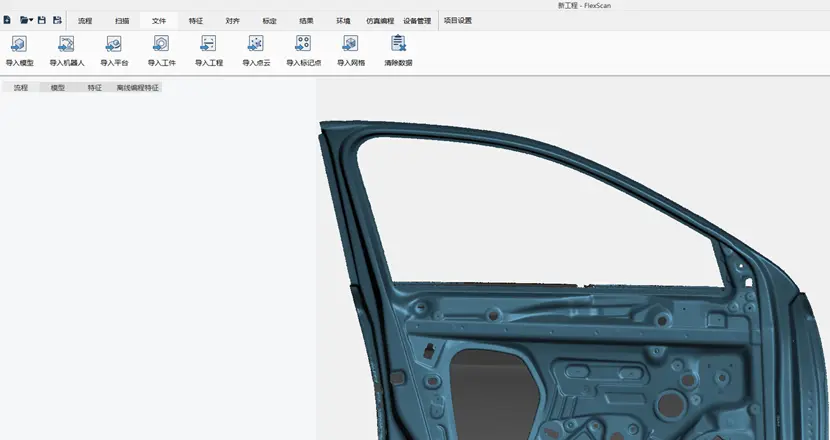Click the 清除数据 (Clear Data) icon
The width and height of the screenshot is (830, 440).
[398, 45]
